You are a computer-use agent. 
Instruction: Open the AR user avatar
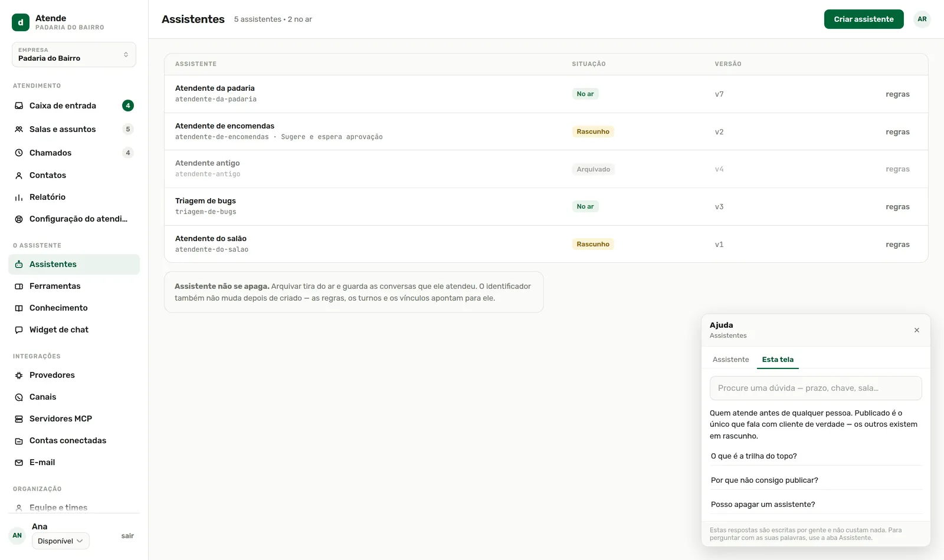(922, 19)
